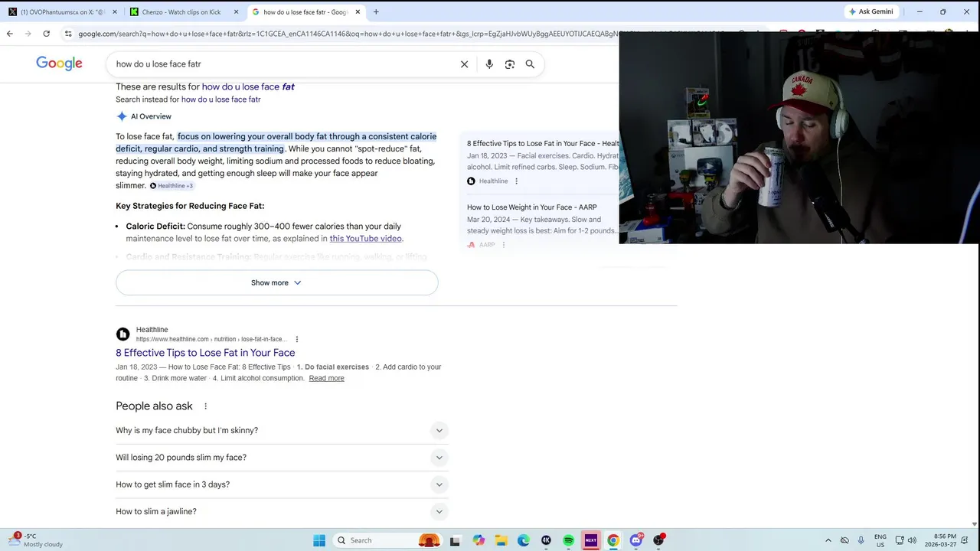Launch Copilot from the taskbar
The width and height of the screenshot is (980, 551).
[x=478, y=540]
